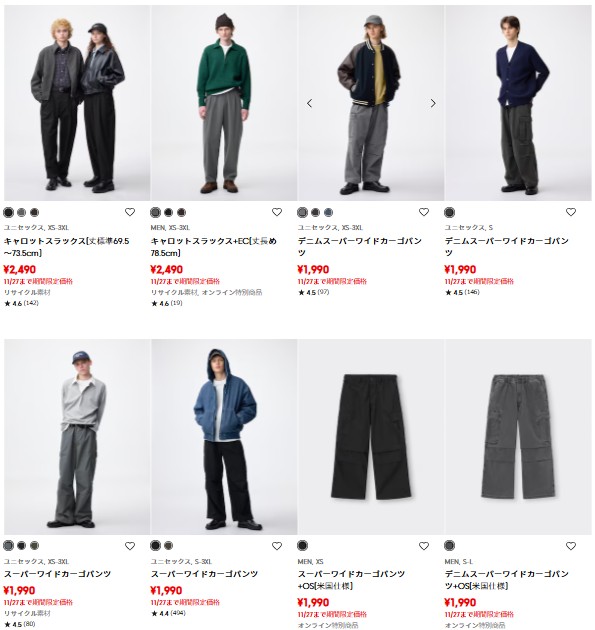This screenshot has width=595, height=630.
Task: Select first black swatch of キャロットスラックス
Action: click(8, 212)
